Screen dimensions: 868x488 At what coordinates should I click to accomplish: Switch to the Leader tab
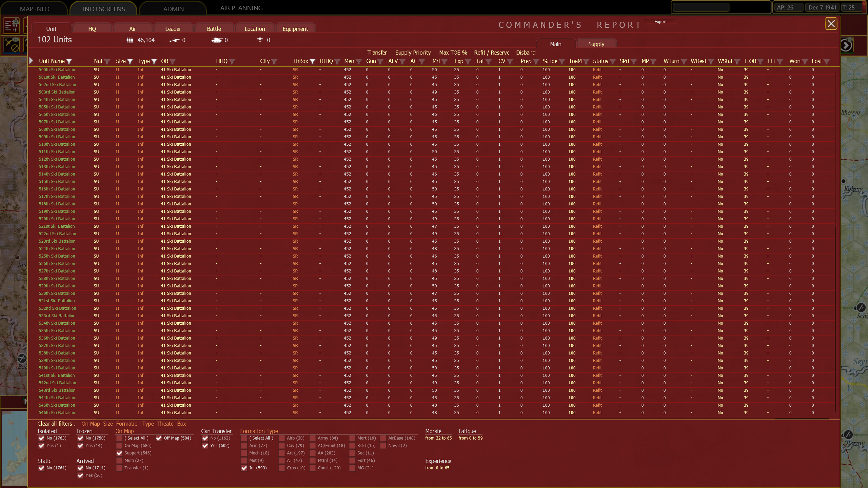pos(173,29)
